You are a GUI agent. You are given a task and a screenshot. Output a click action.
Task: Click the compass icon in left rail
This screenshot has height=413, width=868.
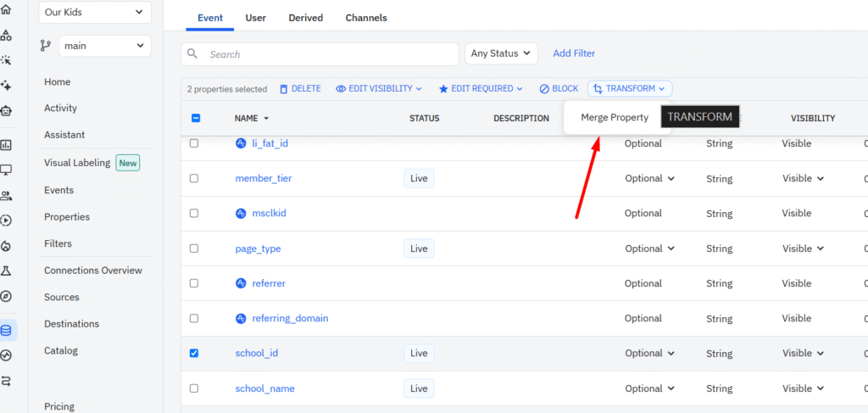7,296
